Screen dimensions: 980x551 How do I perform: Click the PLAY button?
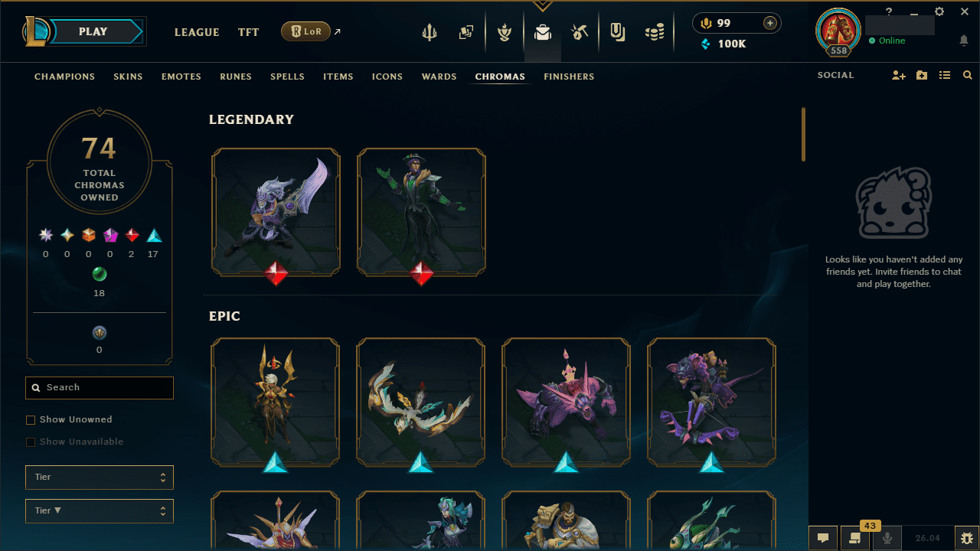[x=93, y=31]
